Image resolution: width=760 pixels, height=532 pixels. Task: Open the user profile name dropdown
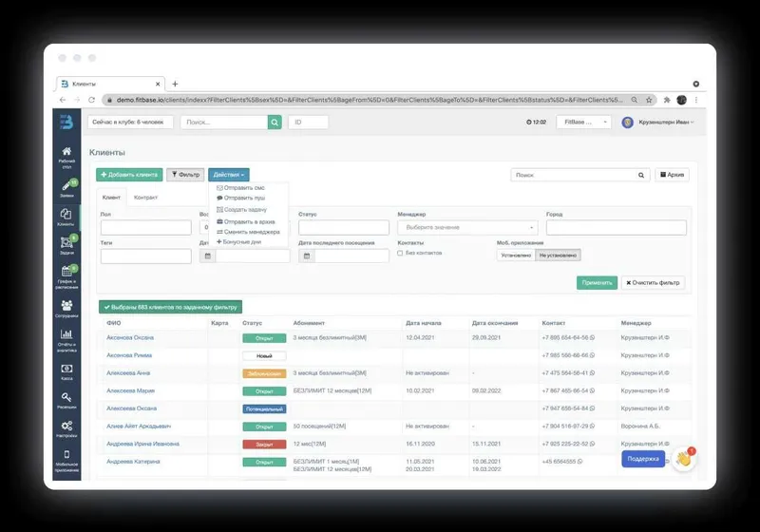(666, 123)
